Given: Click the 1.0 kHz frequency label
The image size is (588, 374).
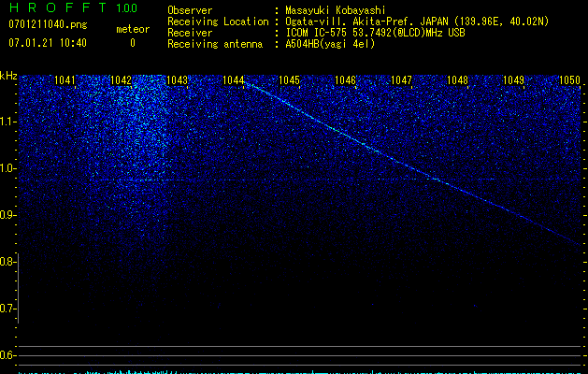Looking at the screenshot, I should tap(8, 168).
